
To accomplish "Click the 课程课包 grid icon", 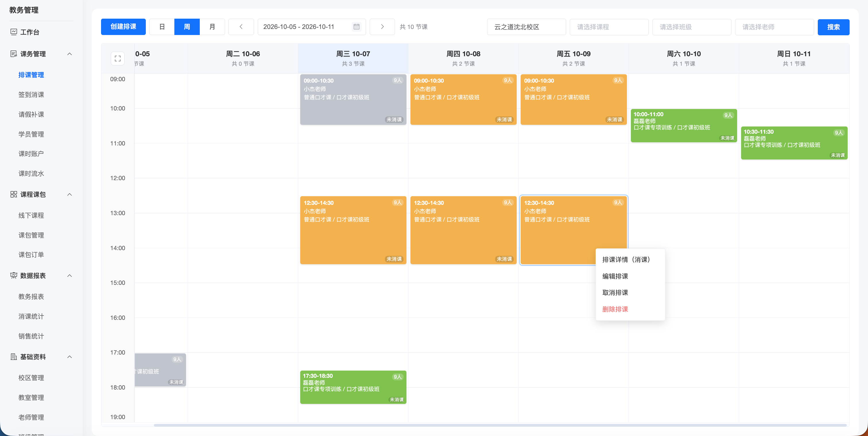I will pyautogui.click(x=14, y=194).
